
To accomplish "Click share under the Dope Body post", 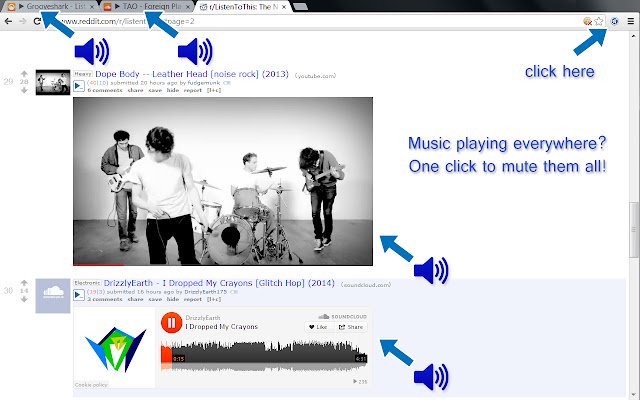I will coord(135,90).
